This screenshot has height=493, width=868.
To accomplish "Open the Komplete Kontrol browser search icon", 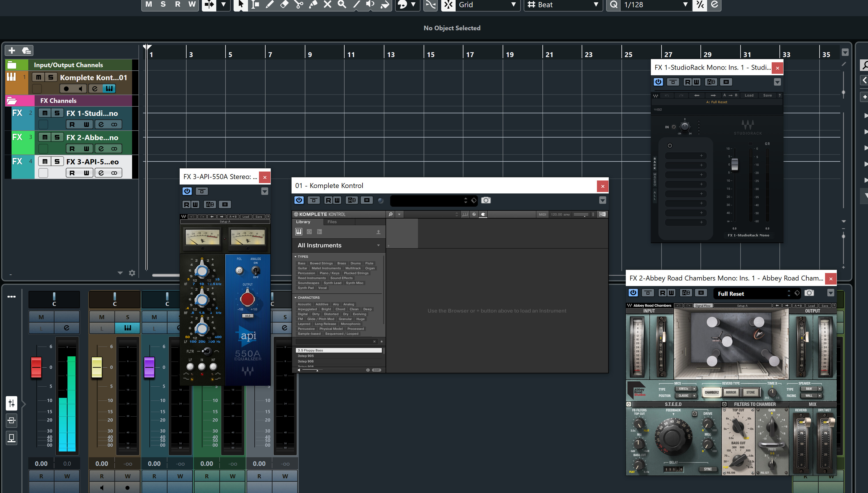I will click(390, 214).
